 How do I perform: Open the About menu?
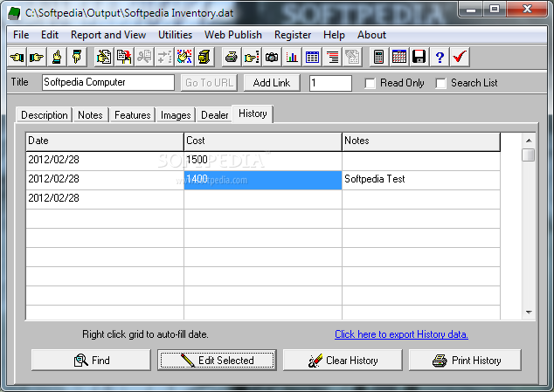[x=371, y=35]
